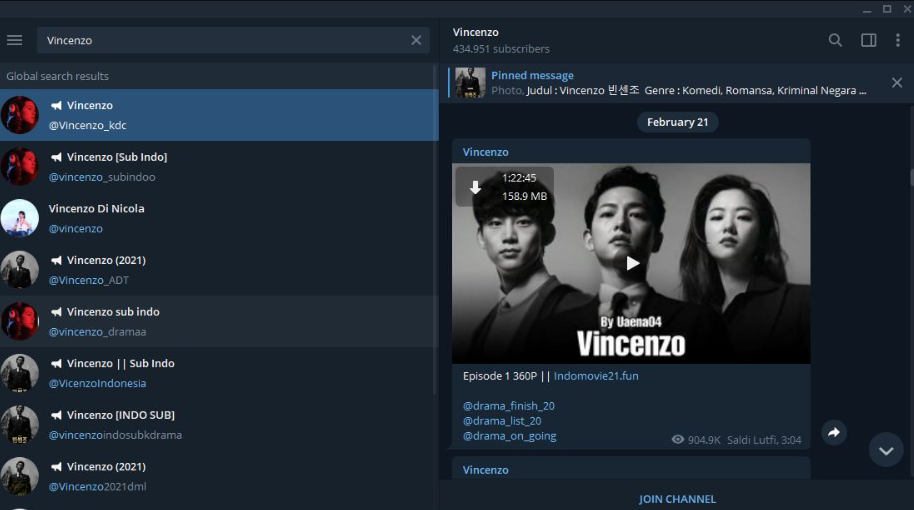Screen dimensions: 914x510
Task: Click the megaphone icon beside Vincenzo [INDO SUB]
Action: click(x=56, y=415)
